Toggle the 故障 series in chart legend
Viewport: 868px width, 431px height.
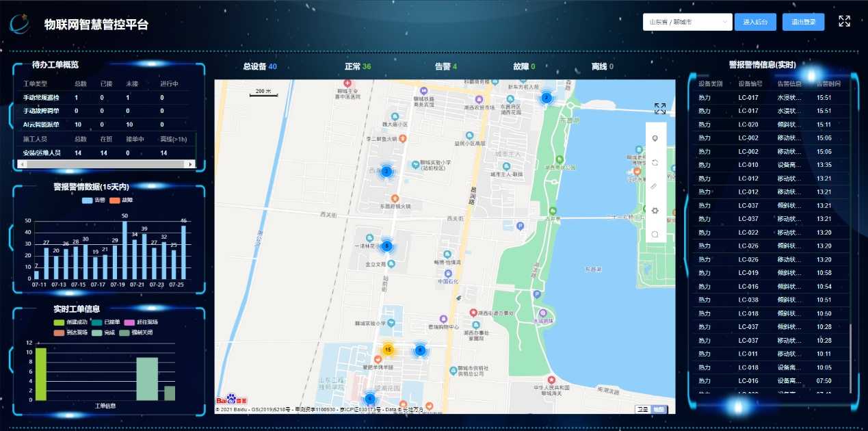click(x=122, y=200)
